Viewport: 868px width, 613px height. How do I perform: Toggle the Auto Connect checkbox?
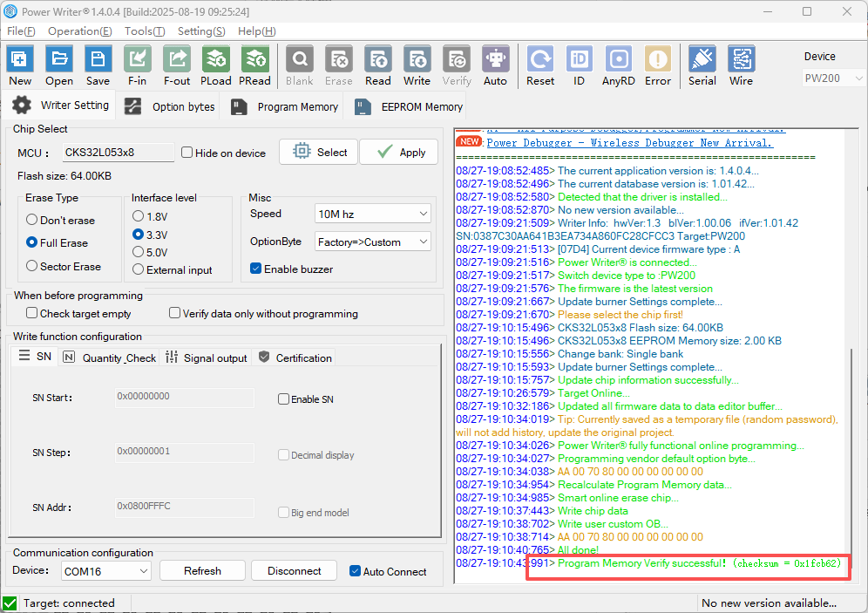tap(355, 571)
